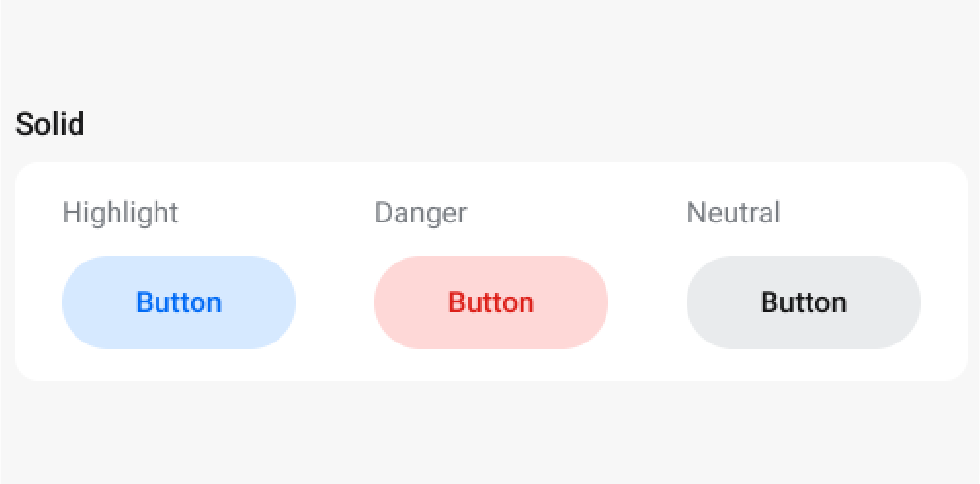The height and width of the screenshot is (484, 980).
Task: Select the Danger label text
Action: click(421, 213)
